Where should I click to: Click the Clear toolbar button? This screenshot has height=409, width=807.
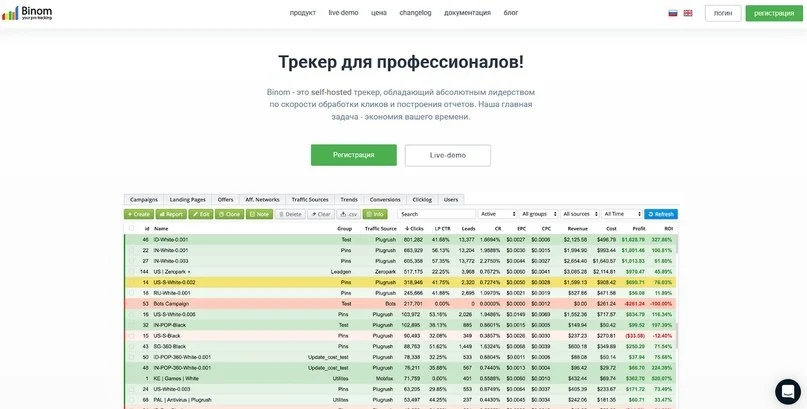[x=321, y=214]
